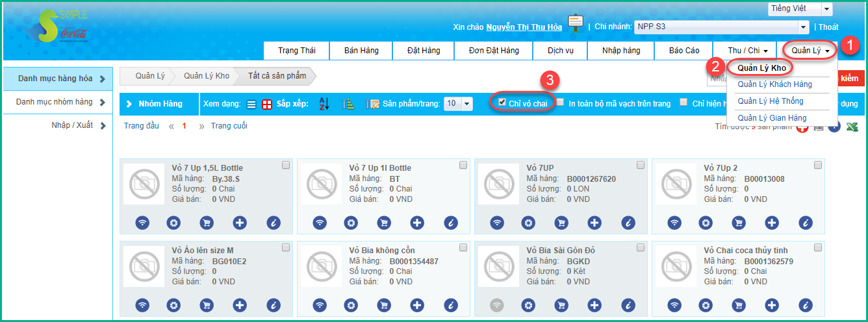Sort products alphabetically A-Z
Image resolution: width=868 pixels, height=322 pixels.
tap(324, 104)
